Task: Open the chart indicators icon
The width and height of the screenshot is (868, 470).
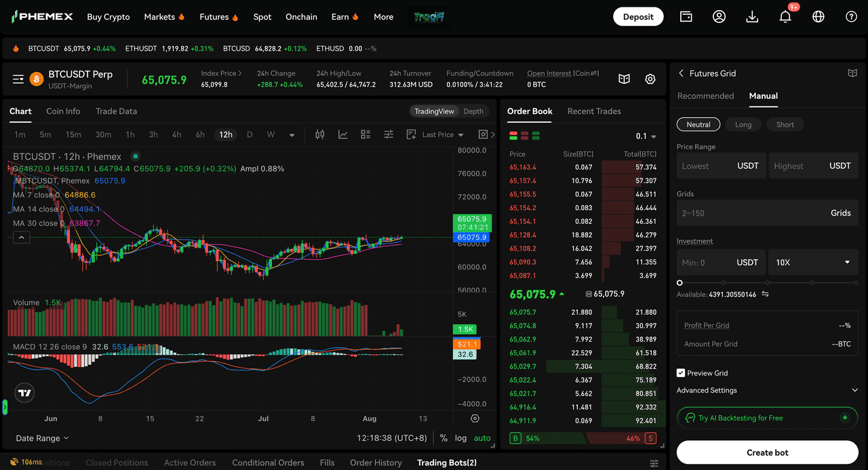Action: (x=343, y=134)
